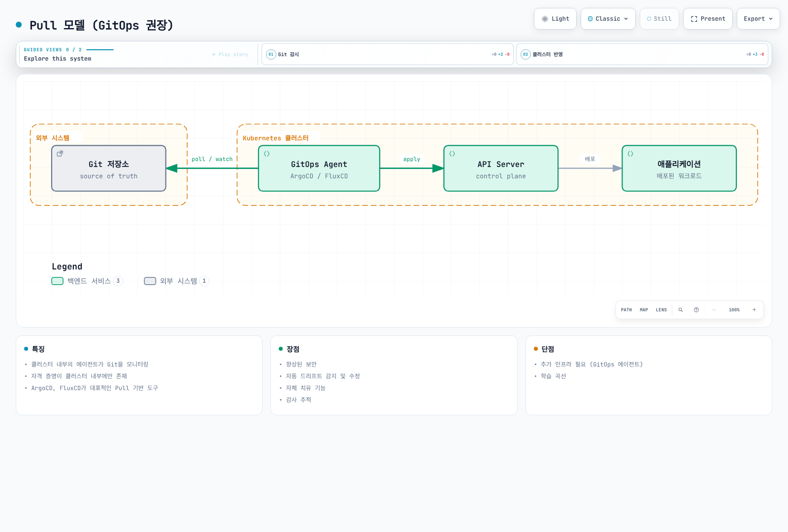Click Play story in guided views
The width and height of the screenshot is (788, 532).
(230, 55)
